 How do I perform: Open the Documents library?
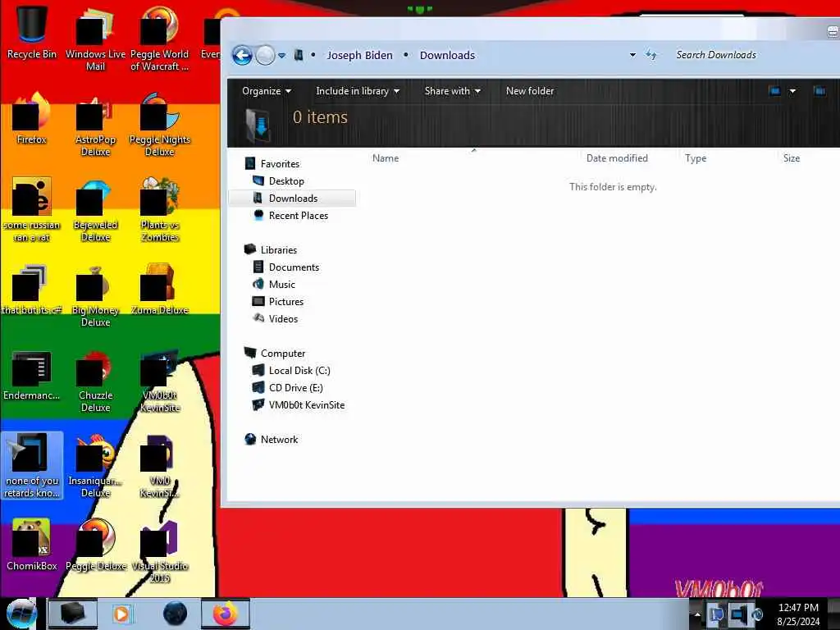point(286,267)
